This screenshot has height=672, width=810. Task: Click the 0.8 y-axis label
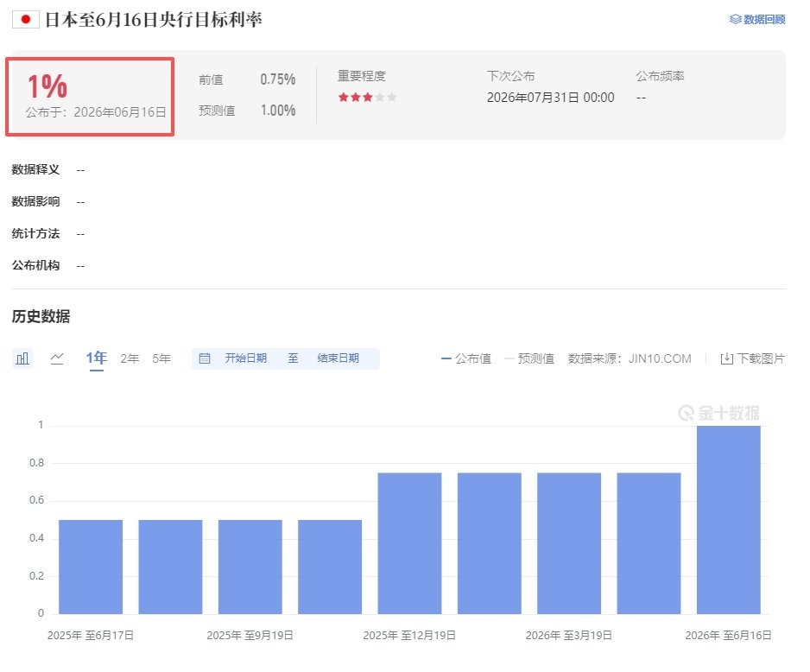[x=36, y=463]
